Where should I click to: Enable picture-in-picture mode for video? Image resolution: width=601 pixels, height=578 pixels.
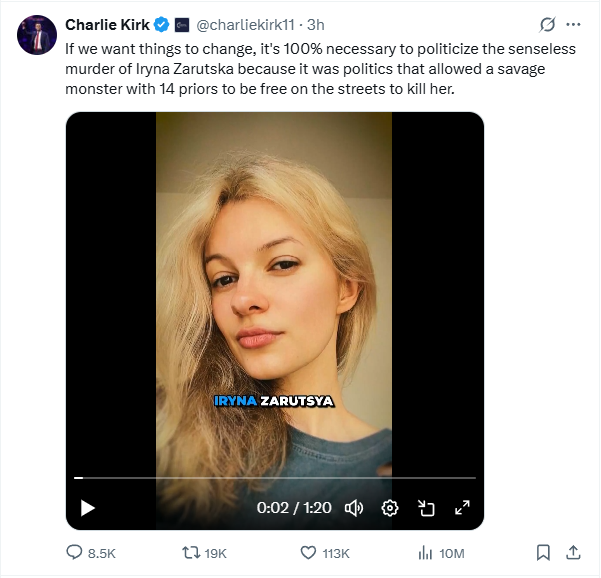coord(426,508)
